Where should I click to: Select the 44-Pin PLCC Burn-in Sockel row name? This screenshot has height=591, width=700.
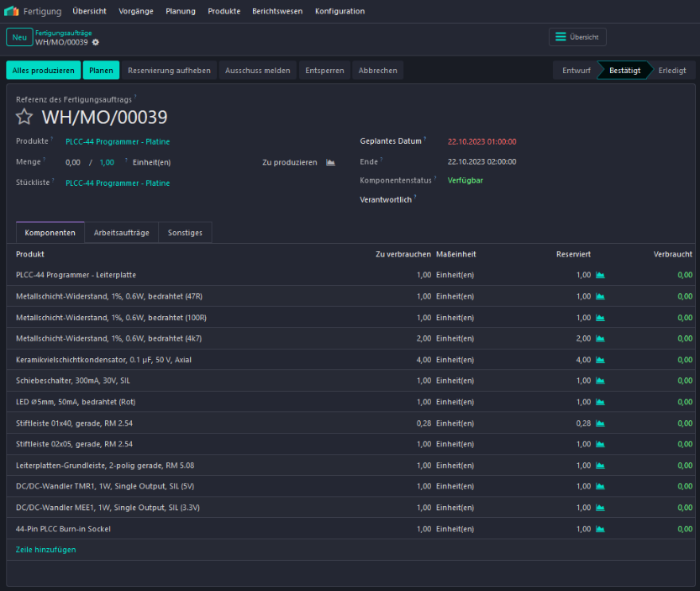point(63,530)
